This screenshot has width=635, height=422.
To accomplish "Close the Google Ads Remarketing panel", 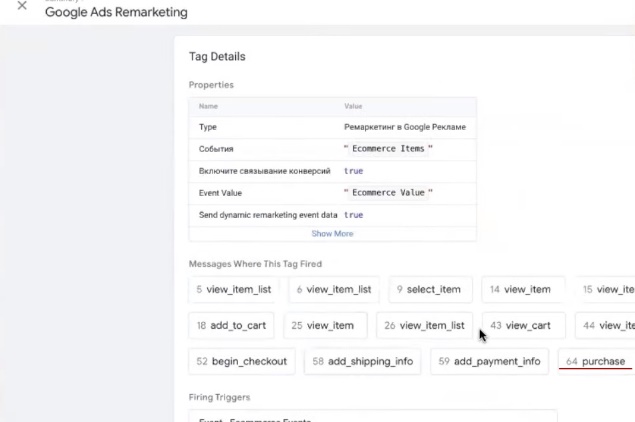I will [x=22, y=6].
